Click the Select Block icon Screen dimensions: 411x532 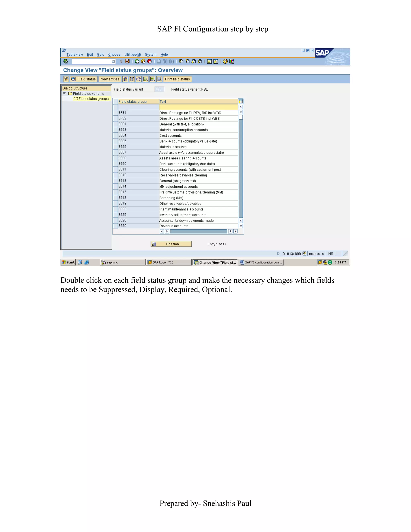coord(153,79)
